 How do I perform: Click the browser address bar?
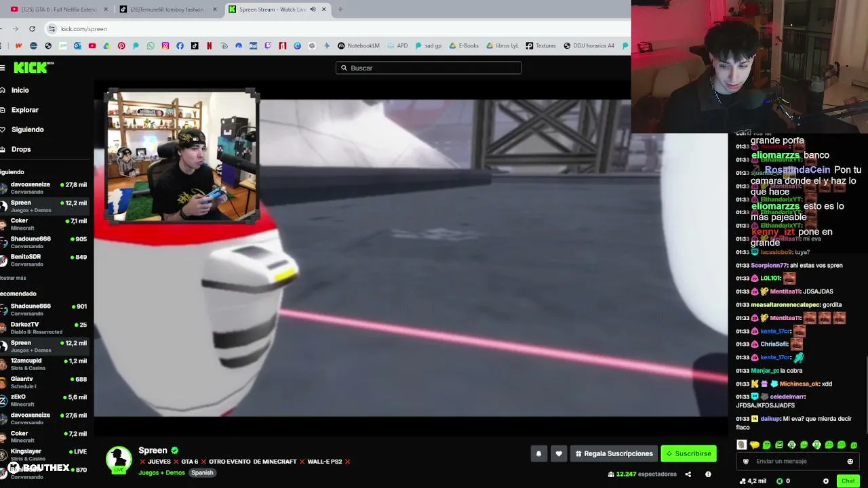[339, 28]
